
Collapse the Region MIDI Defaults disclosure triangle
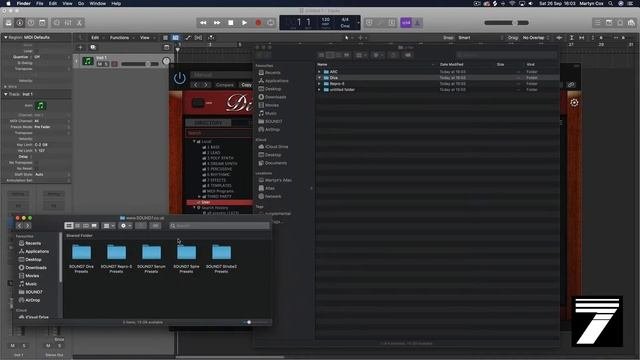pyautogui.click(x=6, y=37)
